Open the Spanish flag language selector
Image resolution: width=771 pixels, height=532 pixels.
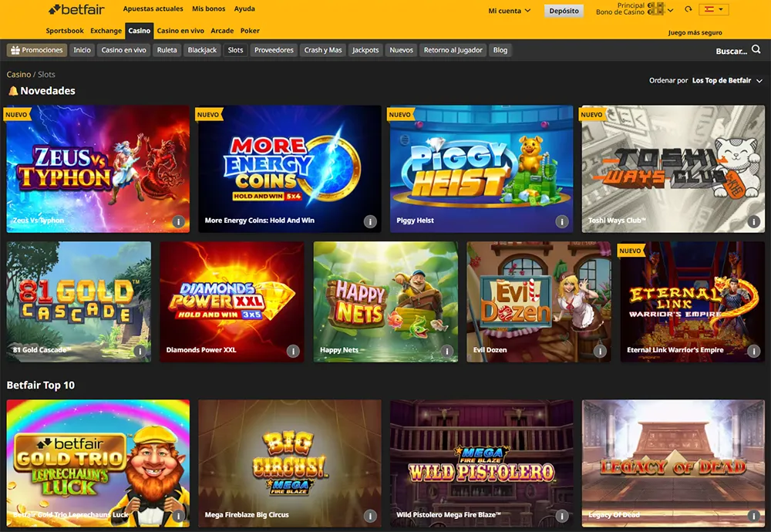click(x=714, y=9)
